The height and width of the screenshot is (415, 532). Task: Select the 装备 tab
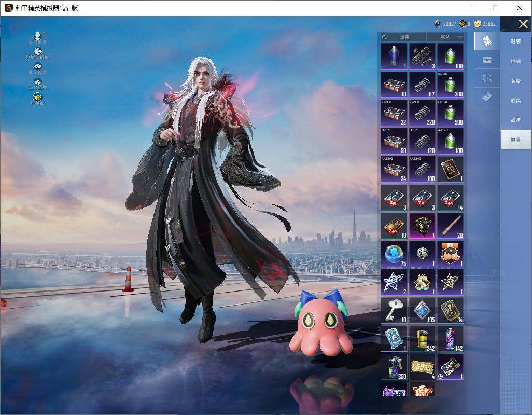point(516,81)
